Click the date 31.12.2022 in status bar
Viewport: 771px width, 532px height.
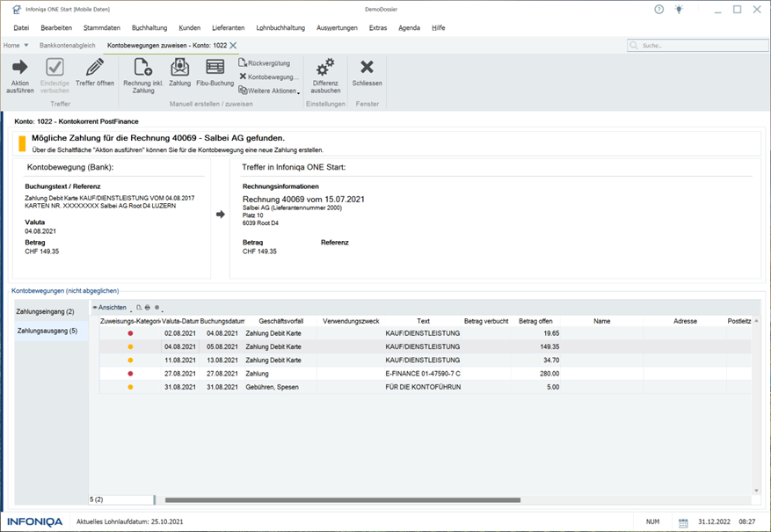pos(714,521)
